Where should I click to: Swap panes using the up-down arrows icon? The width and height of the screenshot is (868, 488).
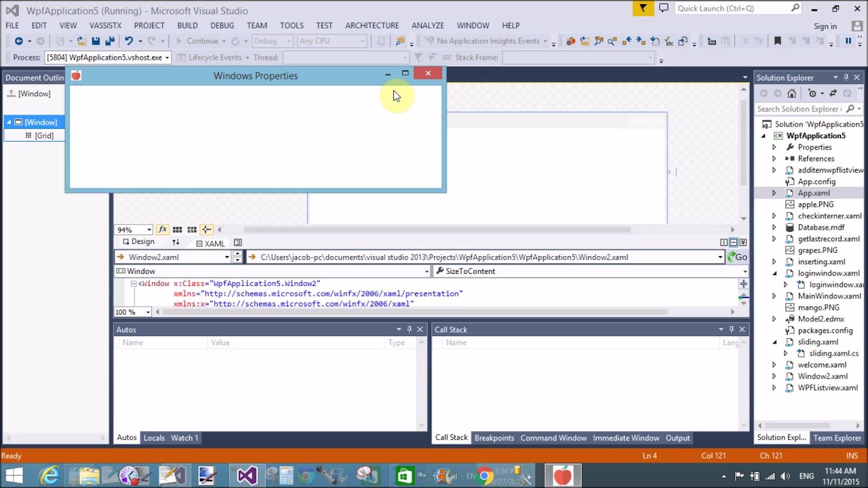pos(176,243)
